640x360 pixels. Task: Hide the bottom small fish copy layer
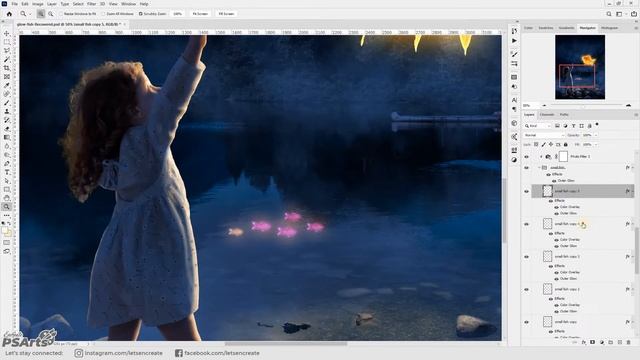(x=526, y=322)
